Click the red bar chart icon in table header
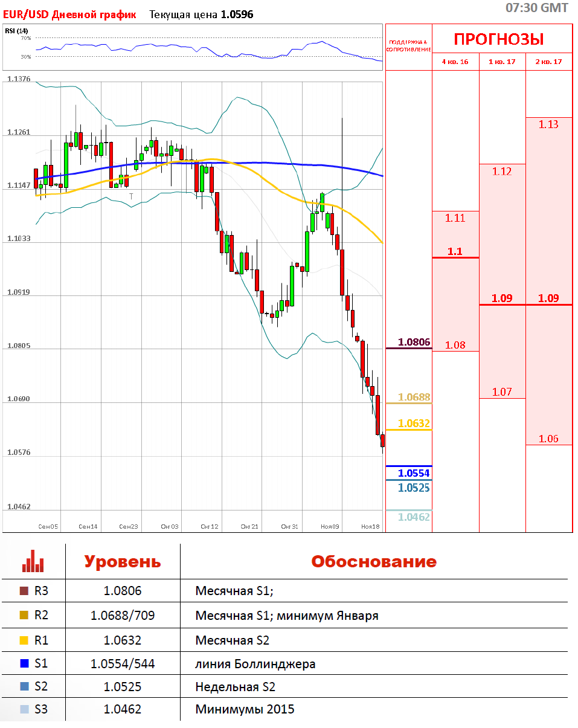Screen dimensions: 578x728 (x=33, y=561)
